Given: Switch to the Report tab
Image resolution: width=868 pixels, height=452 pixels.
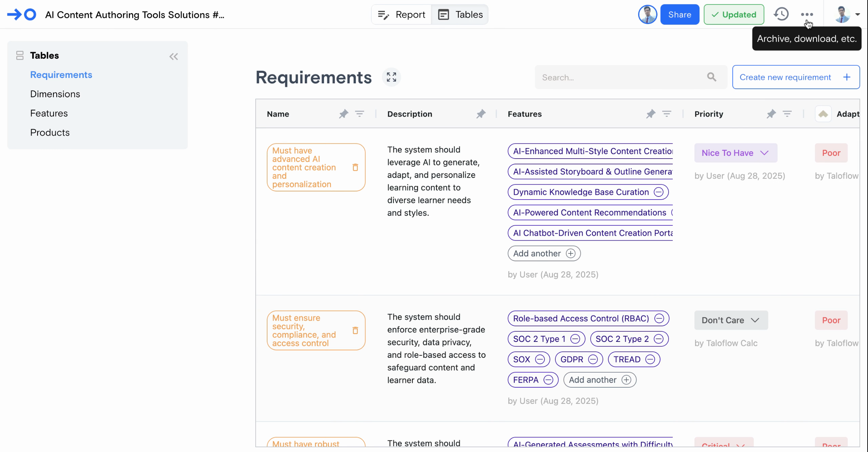Looking at the screenshot, I should pyautogui.click(x=402, y=15).
